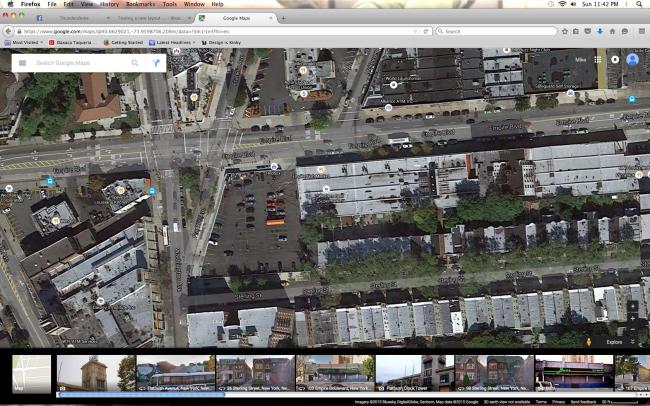Screen dimensions: 650x406
Task: Open the File menu
Action: click(x=52, y=4)
